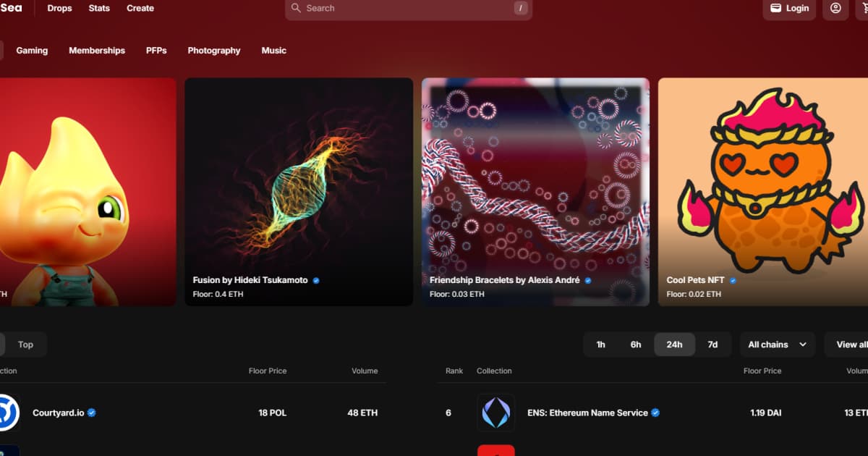Click the Rank column header
868x456 pixels.
[x=454, y=371]
